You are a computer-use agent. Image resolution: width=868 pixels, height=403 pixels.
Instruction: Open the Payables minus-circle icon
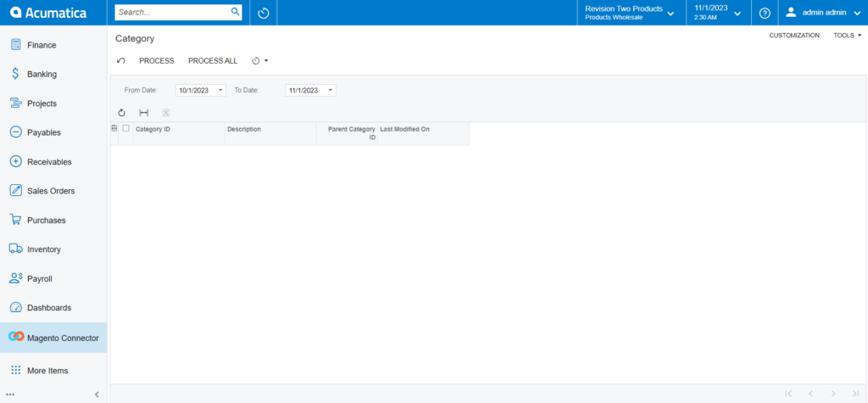tap(16, 132)
